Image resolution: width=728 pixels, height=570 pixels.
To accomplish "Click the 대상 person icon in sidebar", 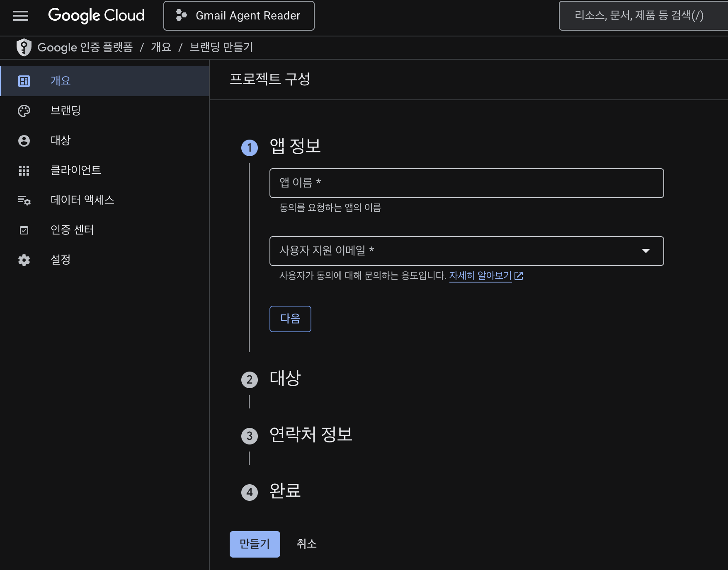I will pos(24,141).
